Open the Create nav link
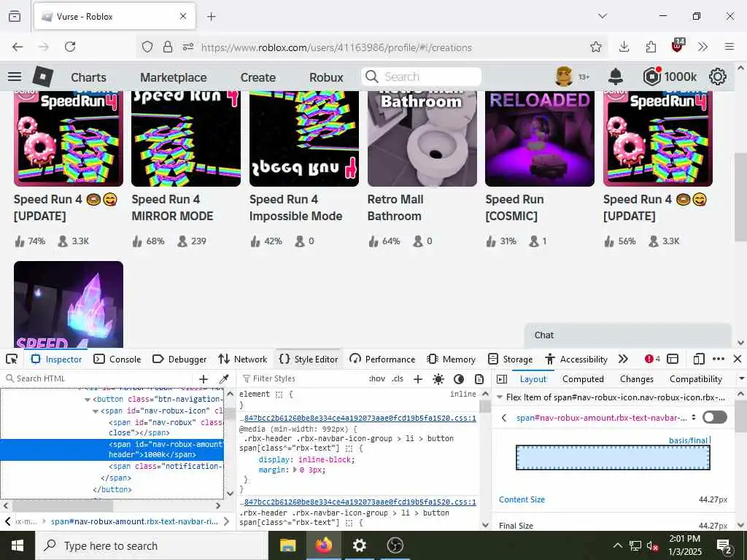This screenshot has width=747, height=560. coord(258,77)
